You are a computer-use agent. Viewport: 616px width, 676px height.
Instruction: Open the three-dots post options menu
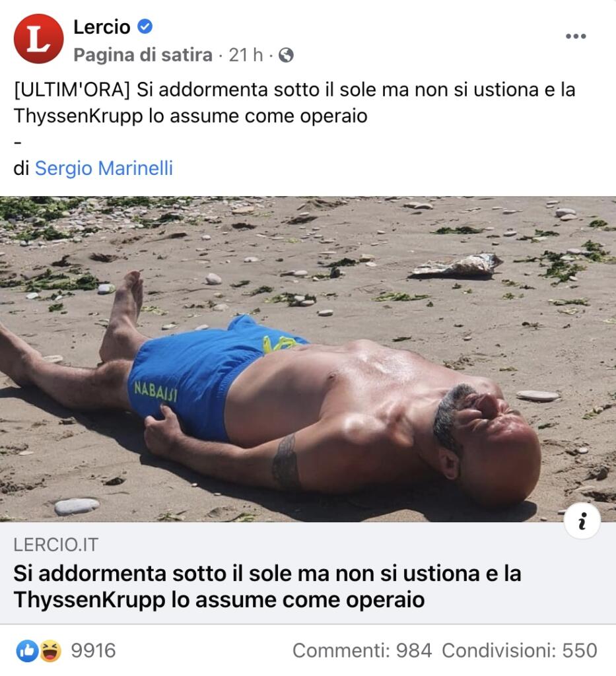pyautogui.click(x=576, y=36)
